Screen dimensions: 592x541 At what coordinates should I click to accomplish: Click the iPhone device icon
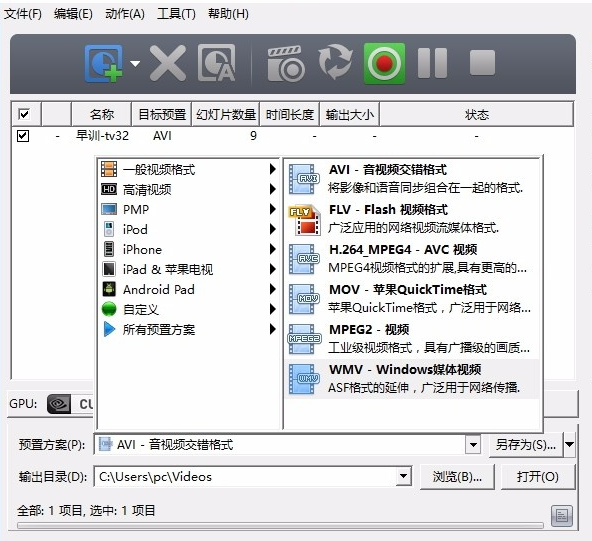click(109, 249)
